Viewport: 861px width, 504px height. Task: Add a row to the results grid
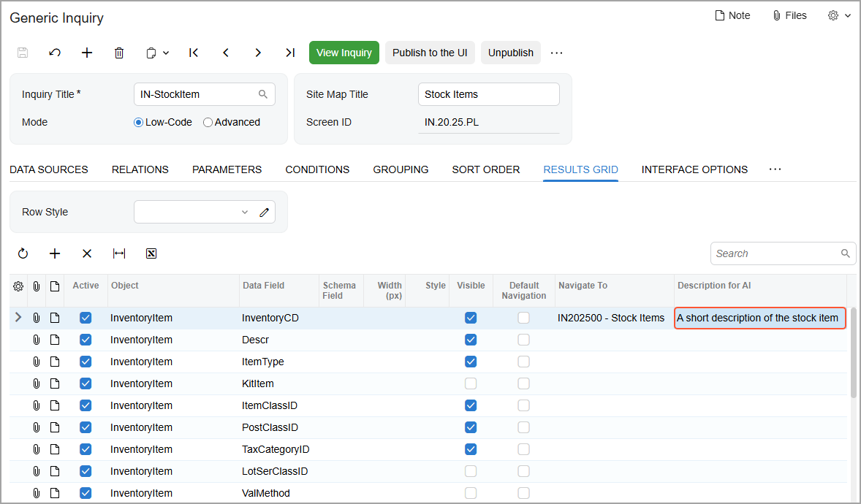click(x=55, y=253)
